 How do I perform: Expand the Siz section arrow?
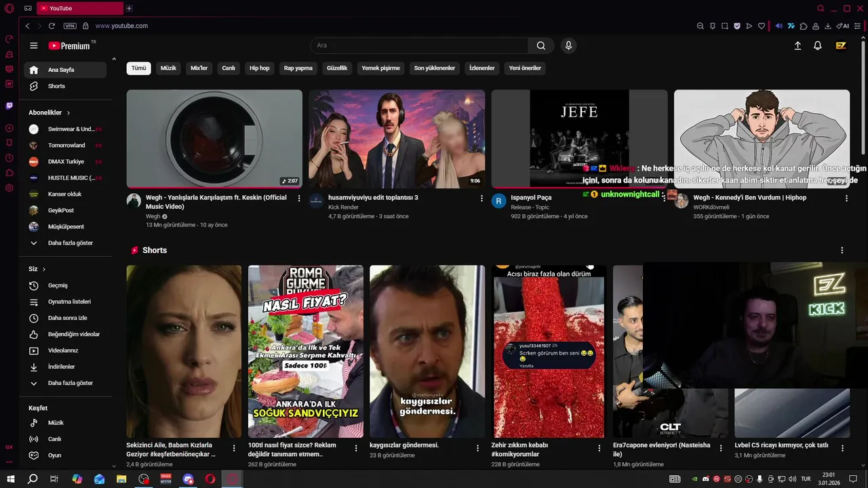tap(44, 269)
